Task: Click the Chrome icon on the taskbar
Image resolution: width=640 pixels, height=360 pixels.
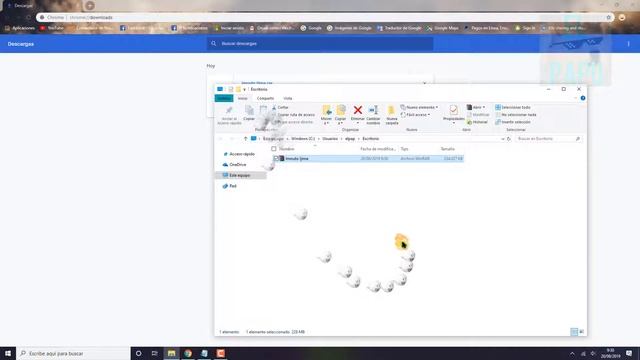Action: (188, 353)
